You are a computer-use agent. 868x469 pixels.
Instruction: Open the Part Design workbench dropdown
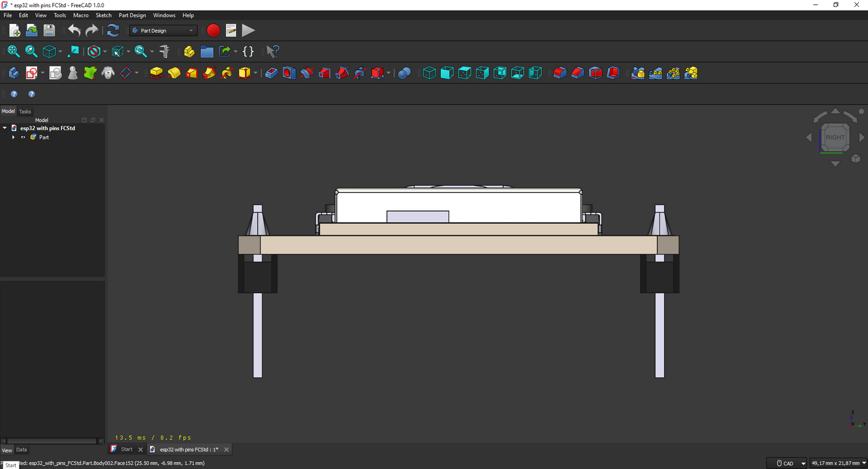pos(163,31)
